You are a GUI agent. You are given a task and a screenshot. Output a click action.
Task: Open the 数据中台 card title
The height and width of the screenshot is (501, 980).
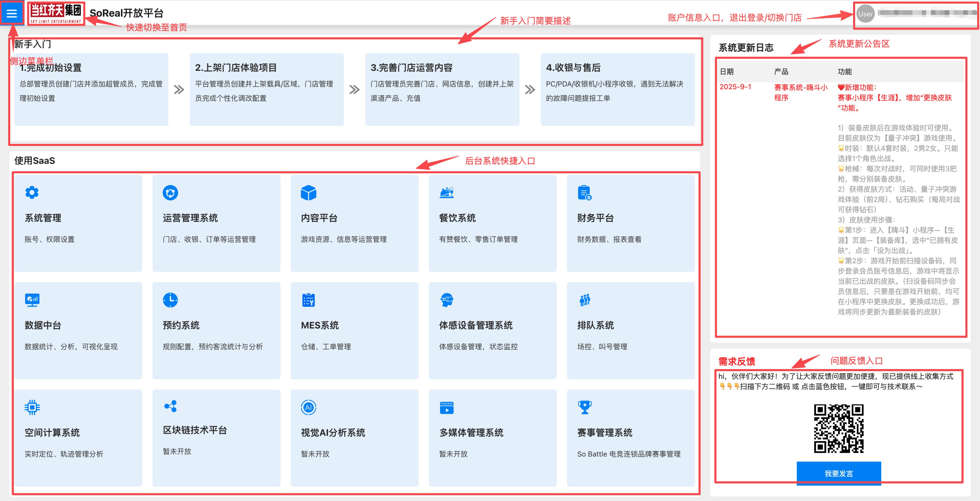(x=43, y=325)
